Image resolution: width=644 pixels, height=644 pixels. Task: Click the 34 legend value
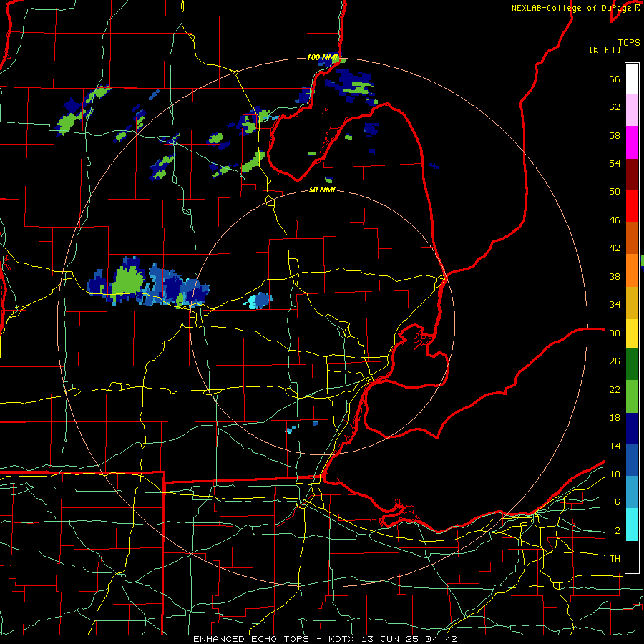615,305
